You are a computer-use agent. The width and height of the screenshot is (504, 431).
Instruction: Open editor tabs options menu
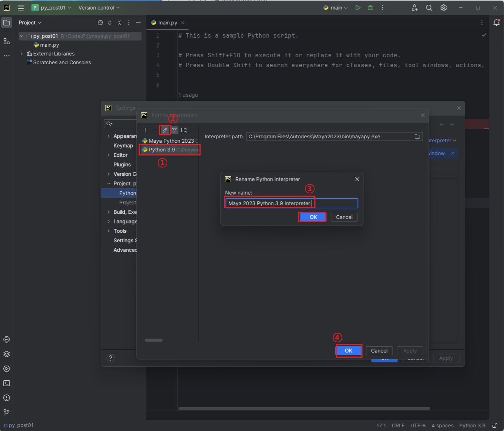click(x=482, y=23)
